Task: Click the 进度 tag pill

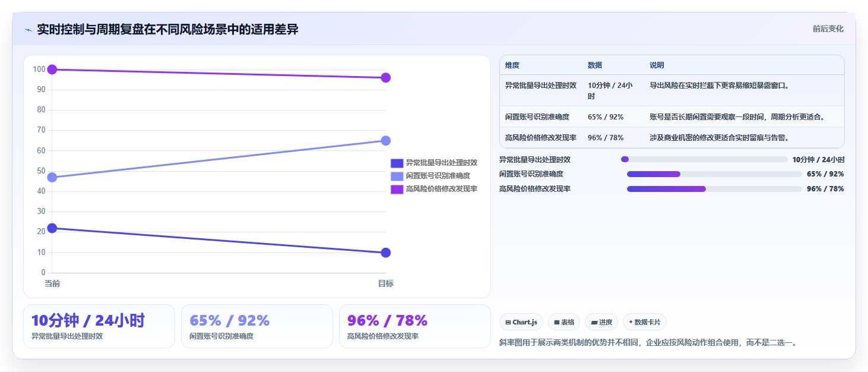Action: tap(601, 322)
